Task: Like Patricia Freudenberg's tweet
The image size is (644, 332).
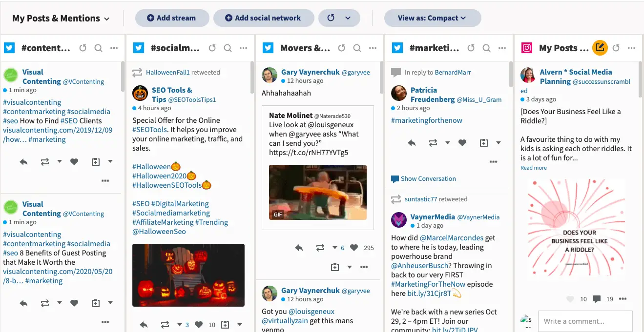Action: [x=462, y=143]
